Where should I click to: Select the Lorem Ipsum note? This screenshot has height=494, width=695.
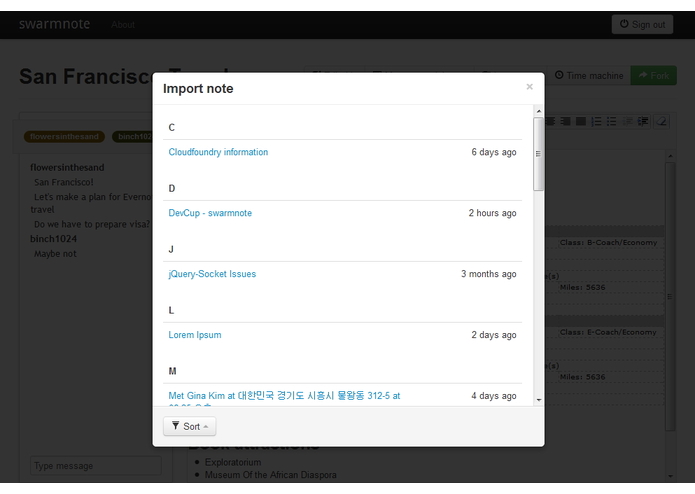(x=195, y=335)
